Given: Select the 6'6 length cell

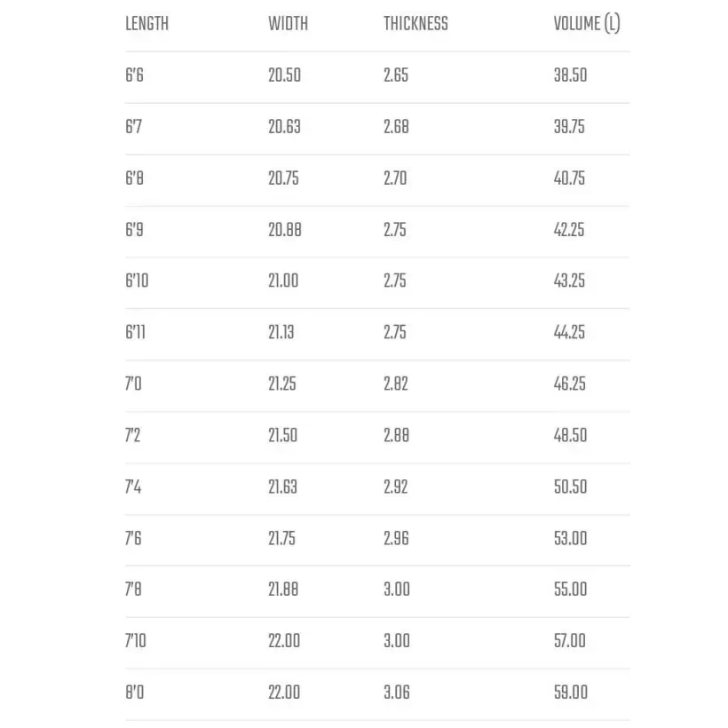Looking at the screenshot, I should [134, 75].
